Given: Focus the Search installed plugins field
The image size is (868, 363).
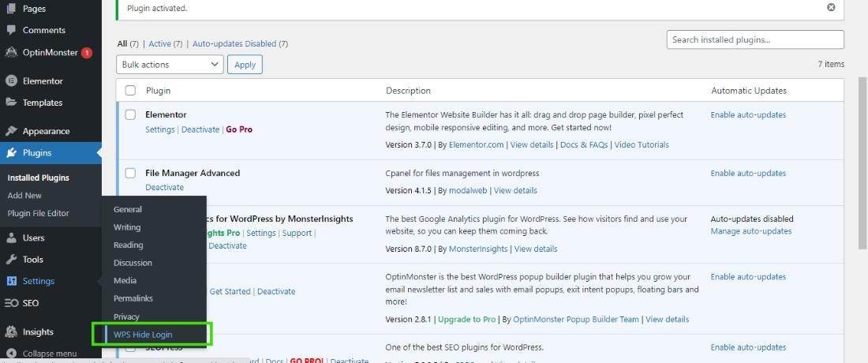Looking at the screenshot, I should (755, 39).
